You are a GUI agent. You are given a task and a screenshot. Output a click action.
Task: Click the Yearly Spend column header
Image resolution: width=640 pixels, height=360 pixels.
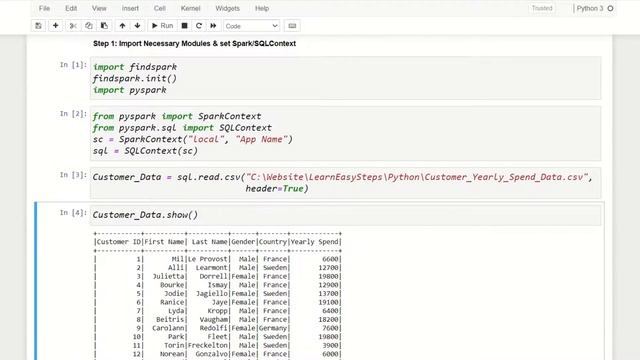click(315, 242)
